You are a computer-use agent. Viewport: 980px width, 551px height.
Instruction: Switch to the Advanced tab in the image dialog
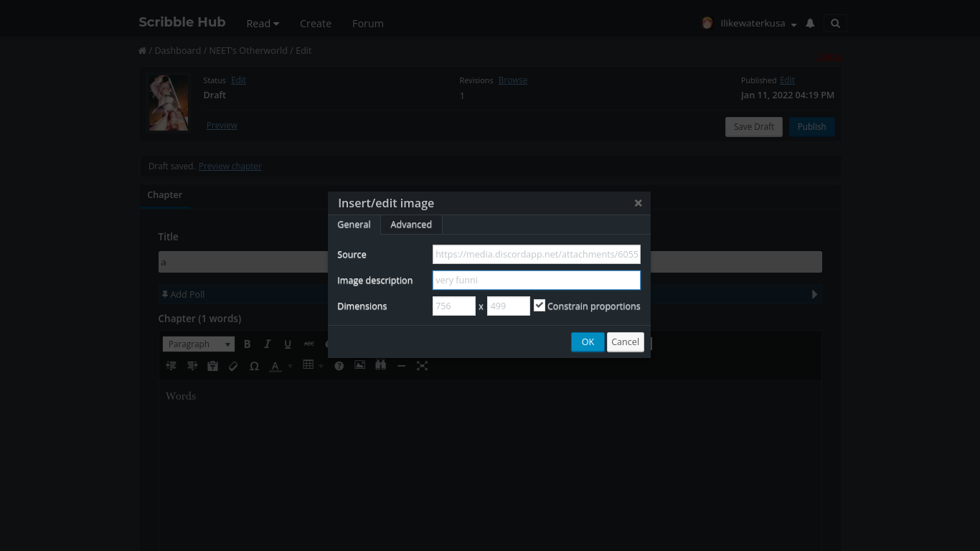tap(410, 225)
